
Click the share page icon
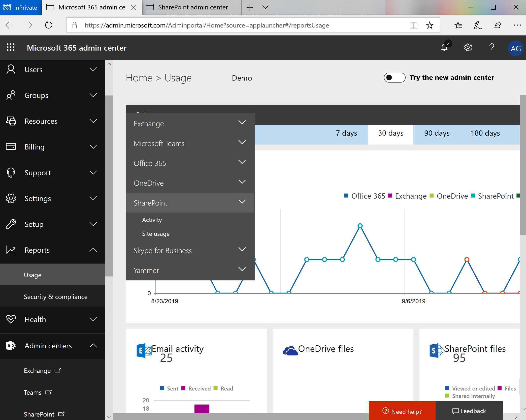coord(497,25)
